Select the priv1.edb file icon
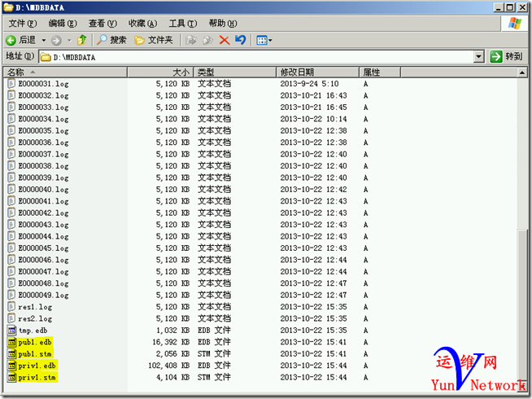 coord(12,366)
